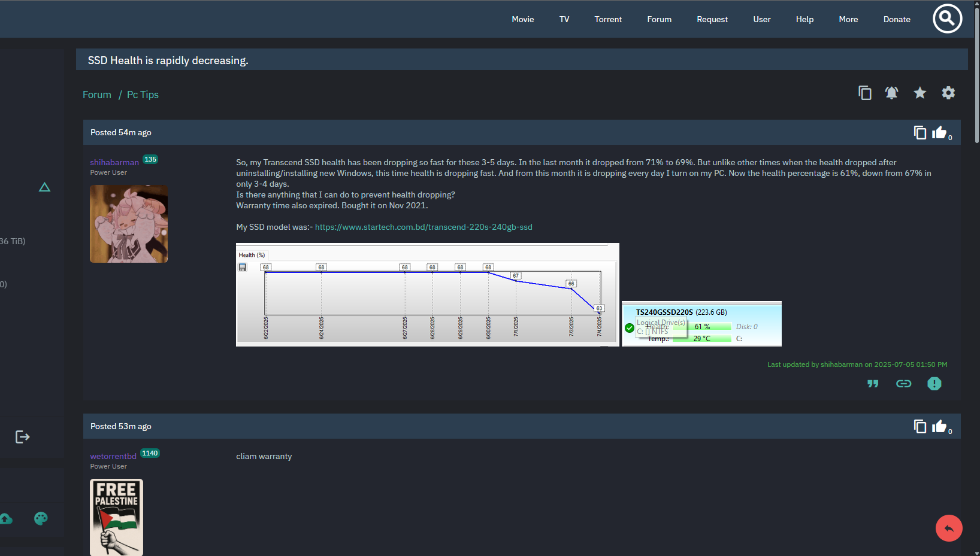
Task: Open thread settings gear icon
Action: [948, 93]
